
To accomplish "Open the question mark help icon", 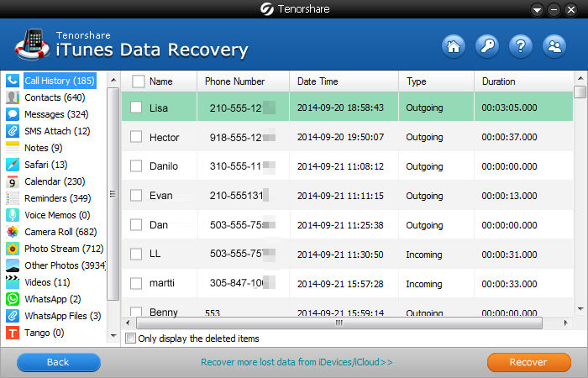I will [x=521, y=46].
